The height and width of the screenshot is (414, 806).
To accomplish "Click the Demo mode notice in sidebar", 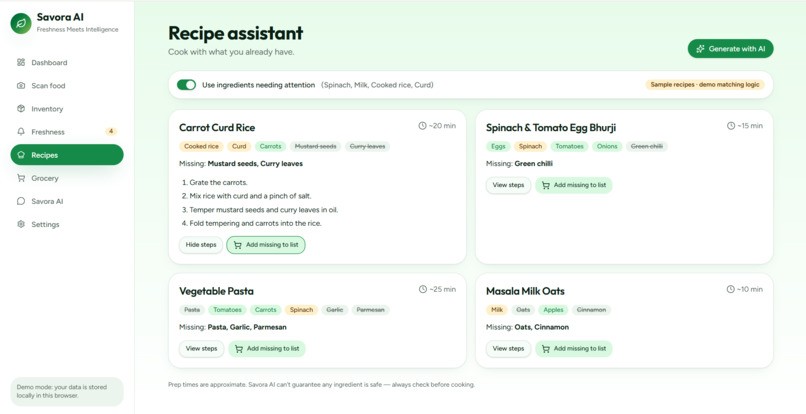I will click(x=67, y=391).
